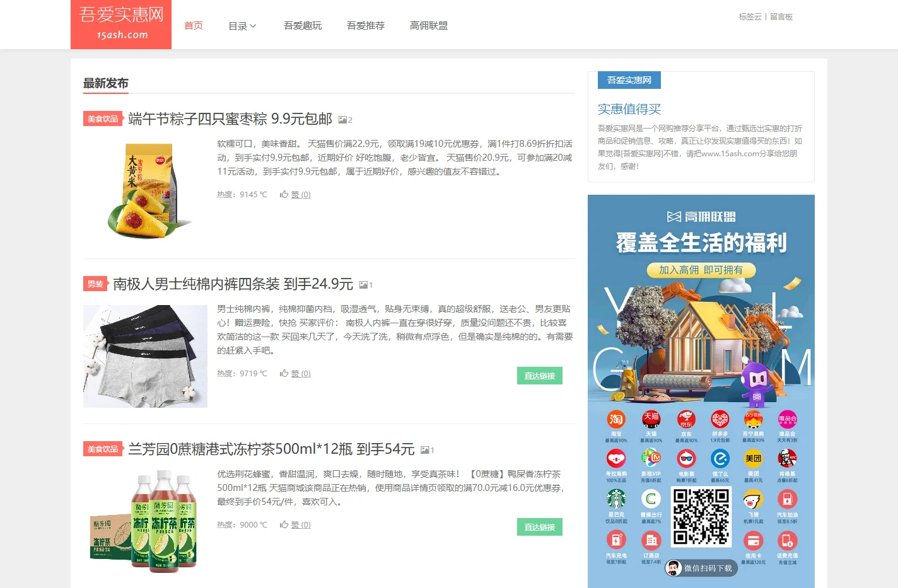The width and height of the screenshot is (898, 588).
Task: Click 美食饮品 tag on 兰芳园 post
Action: tap(103, 449)
